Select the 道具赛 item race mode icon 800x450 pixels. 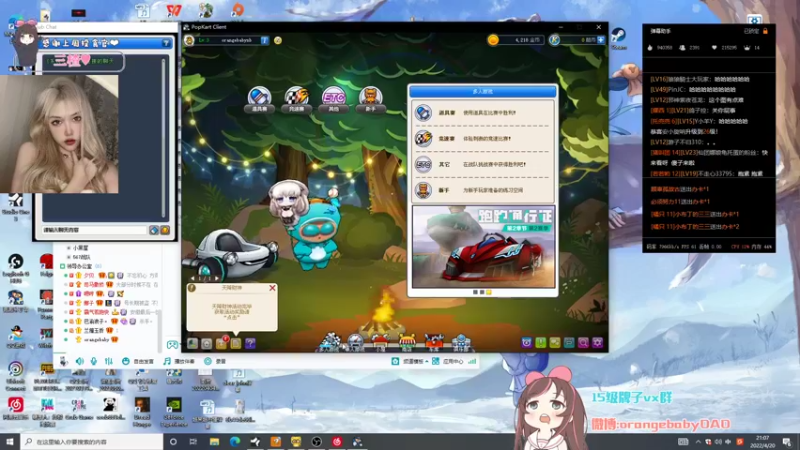(259, 99)
